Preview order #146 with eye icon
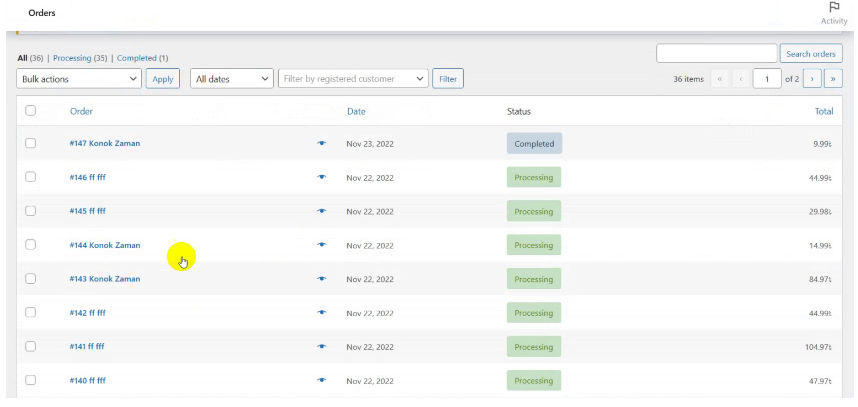Screen dimensions: 858x407 (322, 177)
